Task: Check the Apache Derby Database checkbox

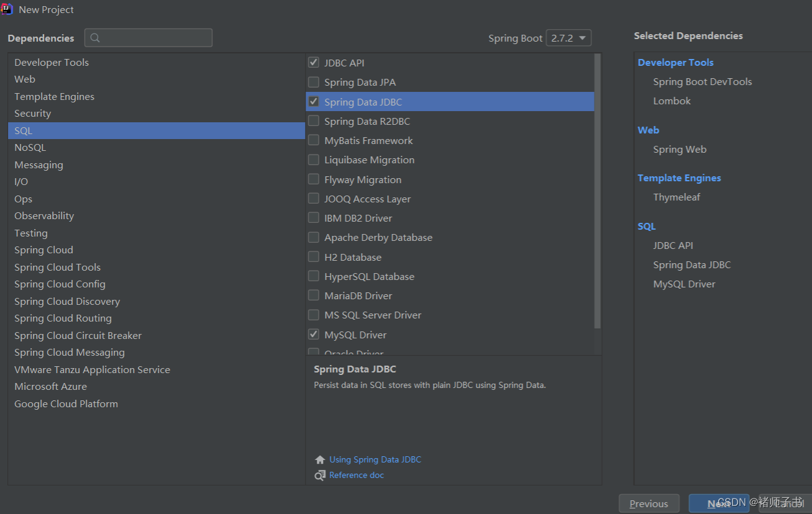Action: (314, 237)
